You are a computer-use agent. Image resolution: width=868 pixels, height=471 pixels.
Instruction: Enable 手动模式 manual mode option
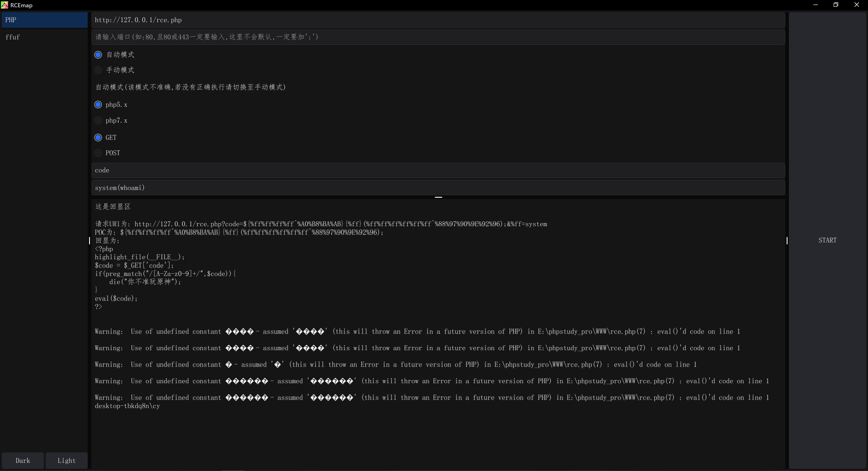click(98, 70)
